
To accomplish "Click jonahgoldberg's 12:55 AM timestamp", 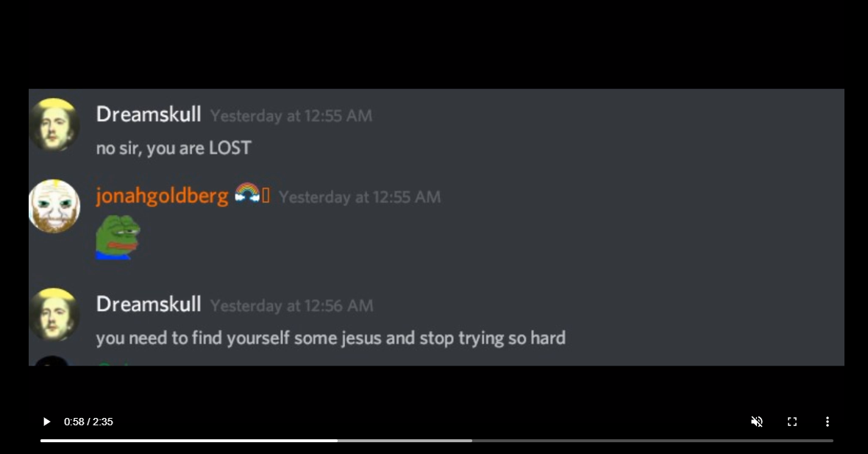I will click(360, 197).
